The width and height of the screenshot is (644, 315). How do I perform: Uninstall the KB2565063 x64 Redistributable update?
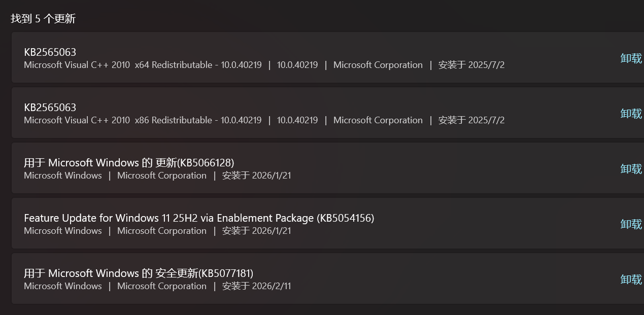click(x=631, y=58)
